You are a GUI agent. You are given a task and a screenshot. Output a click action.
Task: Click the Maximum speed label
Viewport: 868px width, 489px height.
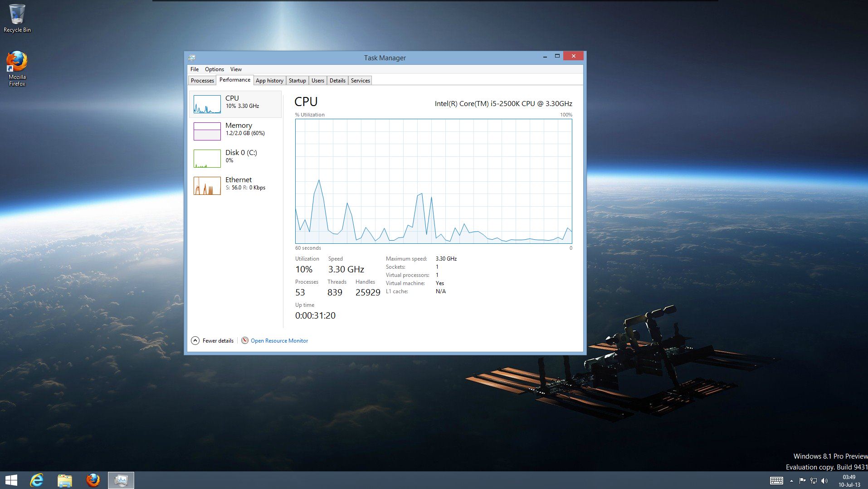coord(406,258)
